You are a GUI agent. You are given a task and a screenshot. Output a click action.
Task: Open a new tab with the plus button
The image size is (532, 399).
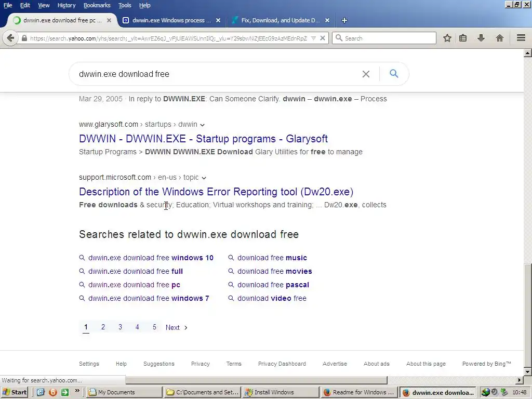click(x=344, y=20)
